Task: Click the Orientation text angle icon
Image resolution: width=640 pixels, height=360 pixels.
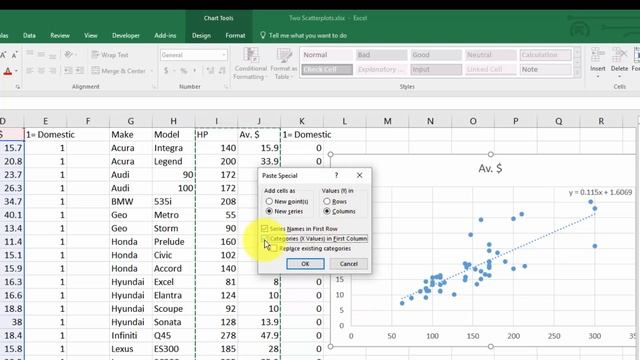Action: click(69, 55)
